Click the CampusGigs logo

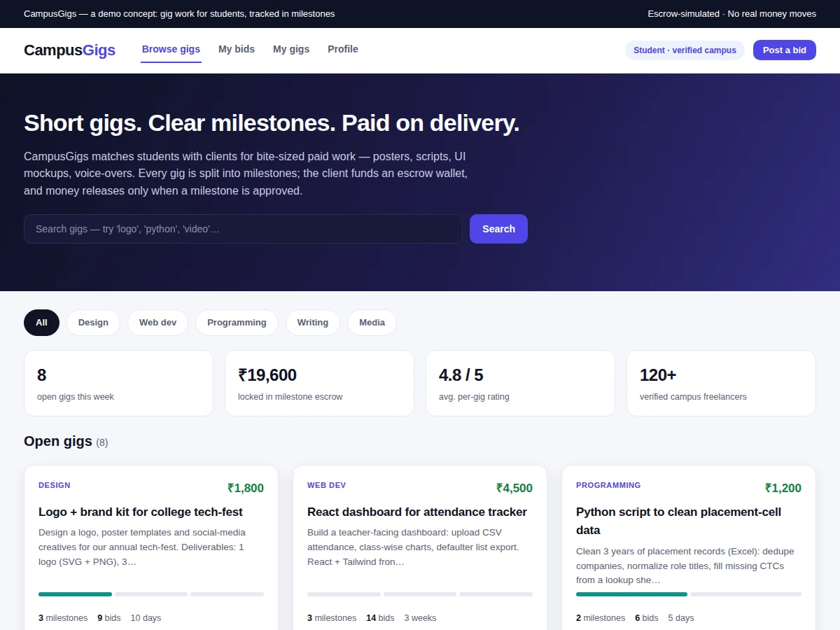(69, 50)
